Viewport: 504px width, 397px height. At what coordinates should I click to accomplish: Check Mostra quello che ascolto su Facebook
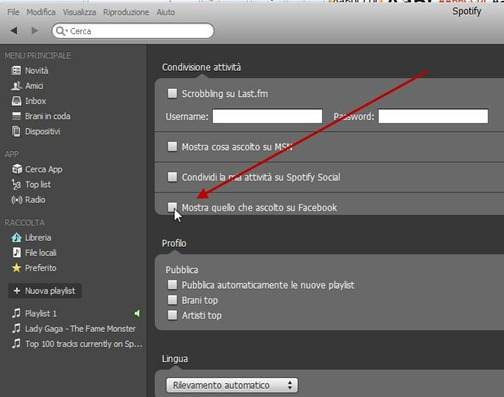pos(172,207)
